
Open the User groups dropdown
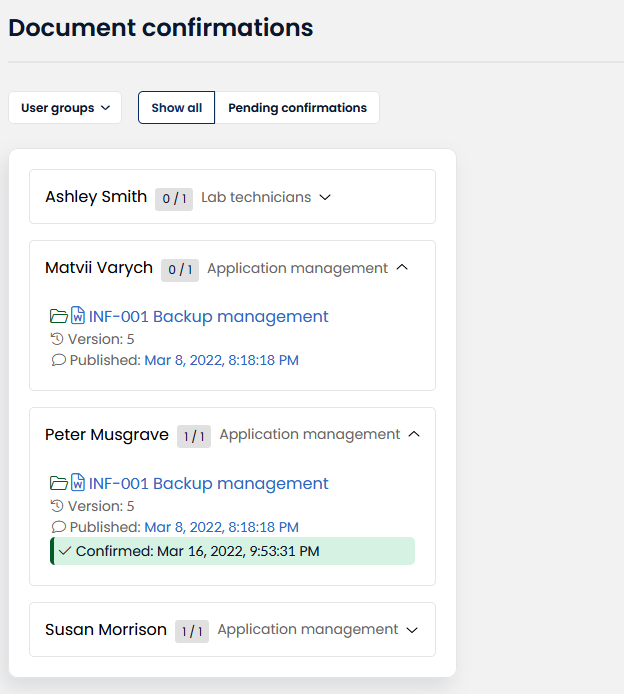pos(65,108)
